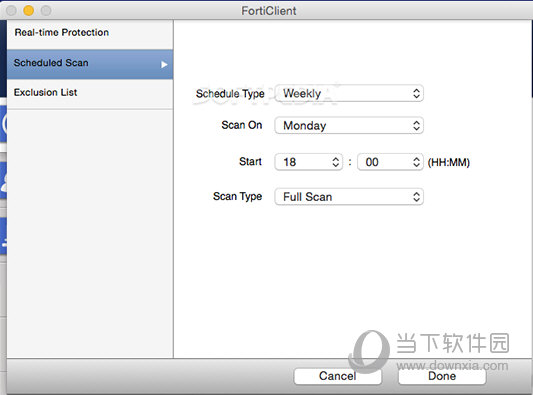533x395 pixels.
Task: Open the Start minute dropdown showing 00
Action: (390, 162)
